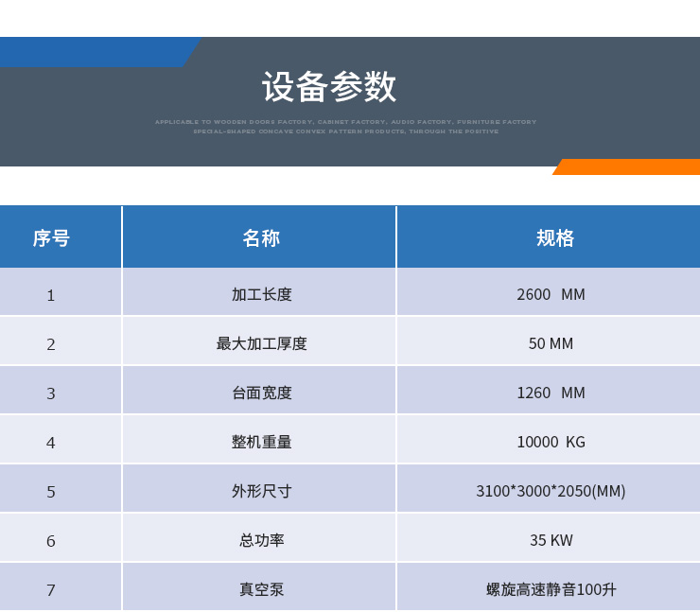Select the 规格 column header
The image size is (700, 612).
555,238
